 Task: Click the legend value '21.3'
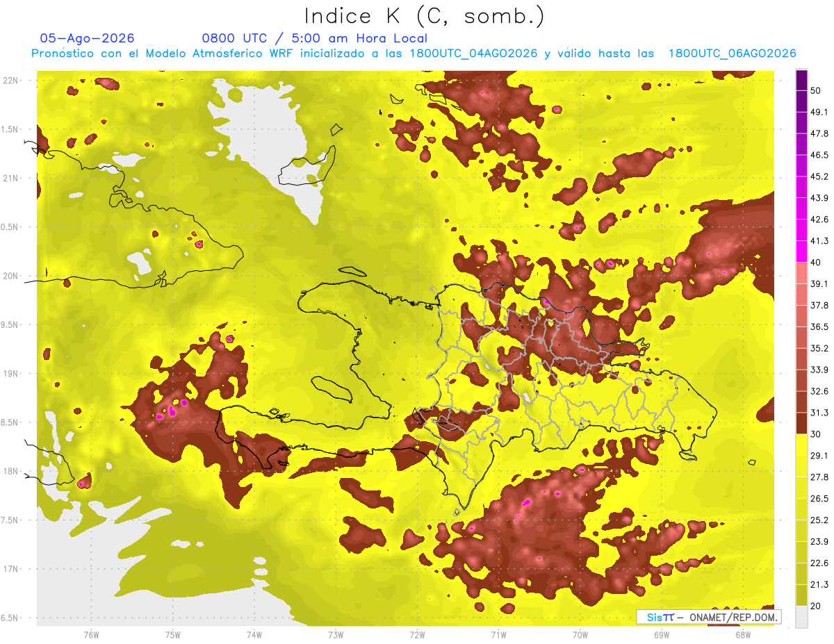(x=819, y=585)
